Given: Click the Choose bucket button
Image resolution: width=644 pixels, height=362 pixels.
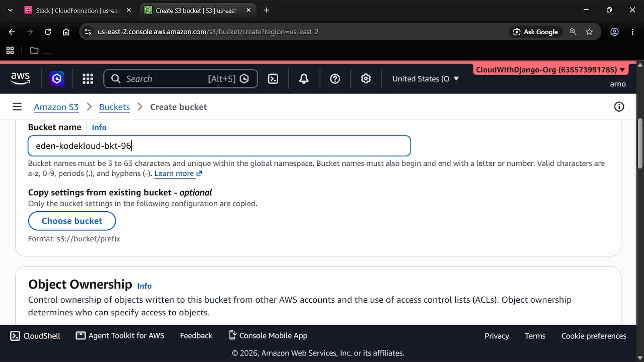Looking at the screenshot, I should click(x=72, y=221).
